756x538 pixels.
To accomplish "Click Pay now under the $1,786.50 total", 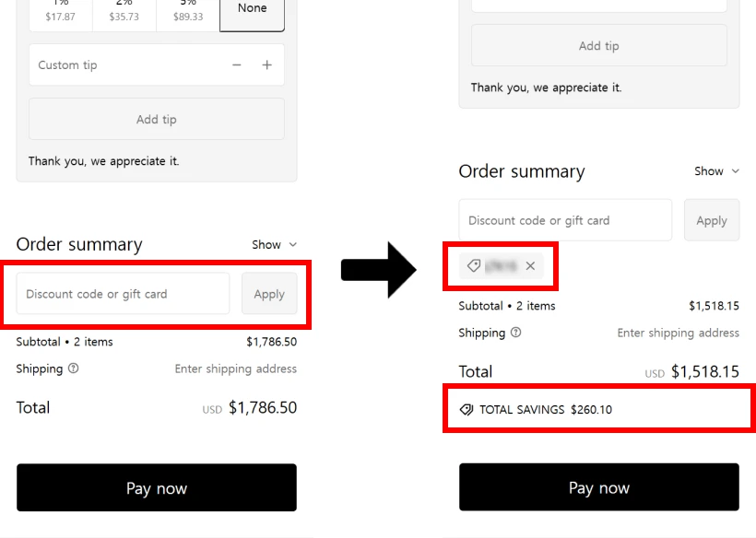I will [x=157, y=488].
